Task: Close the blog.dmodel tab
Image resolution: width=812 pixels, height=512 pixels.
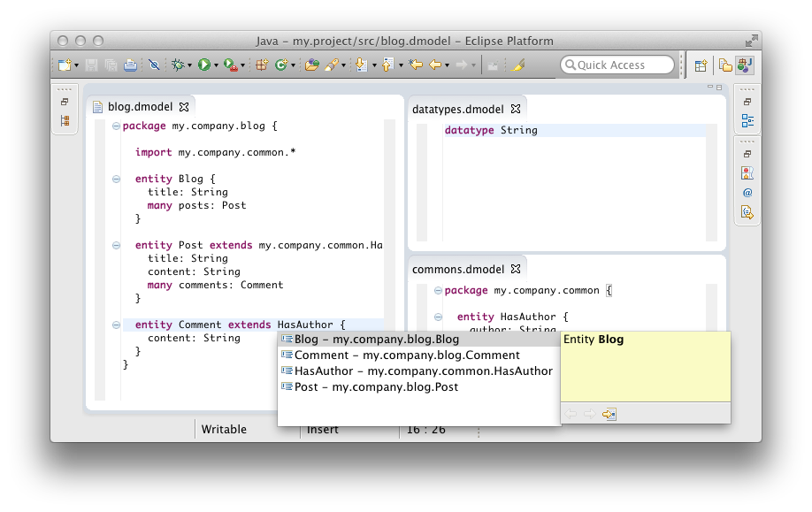Action: click(x=184, y=107)
